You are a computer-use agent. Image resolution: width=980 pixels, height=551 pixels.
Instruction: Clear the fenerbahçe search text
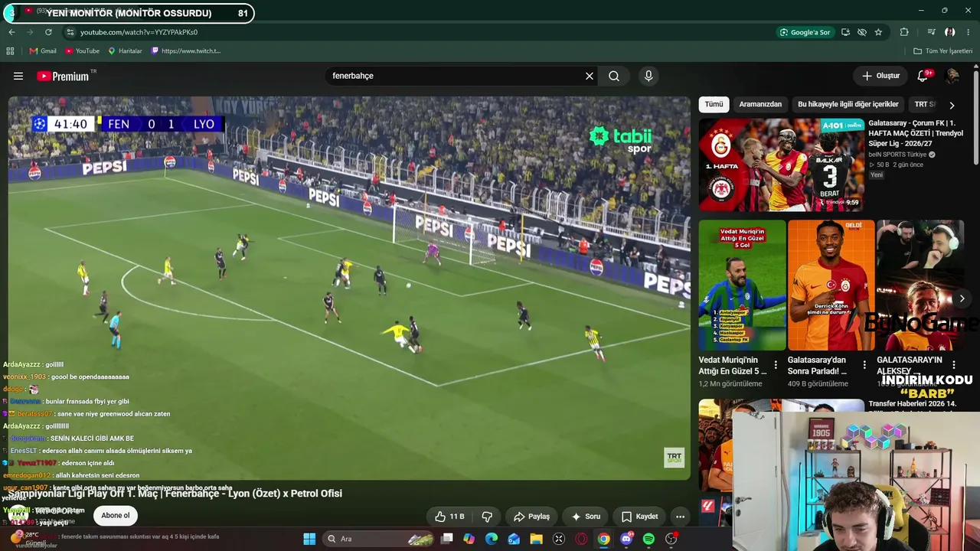tap(590, 76)
